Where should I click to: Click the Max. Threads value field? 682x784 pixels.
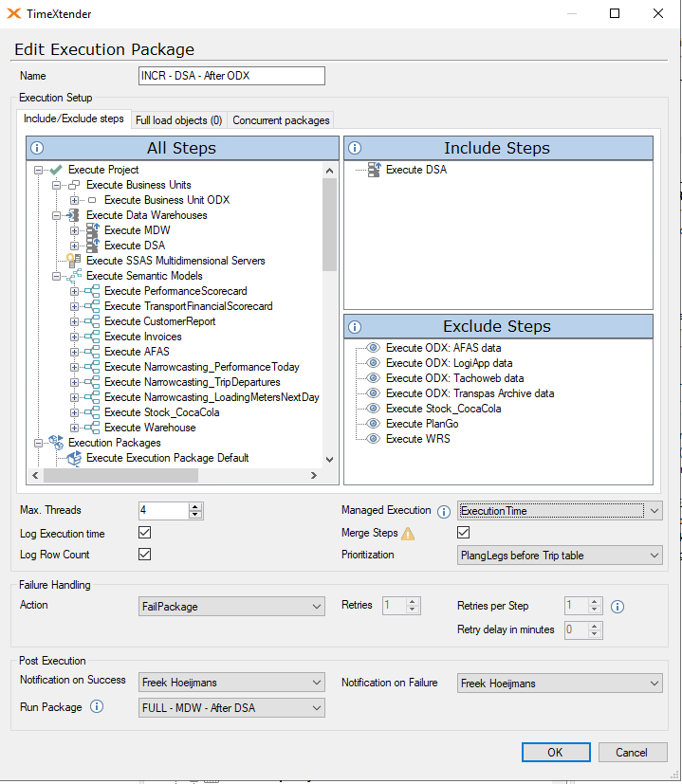(164, 510)
